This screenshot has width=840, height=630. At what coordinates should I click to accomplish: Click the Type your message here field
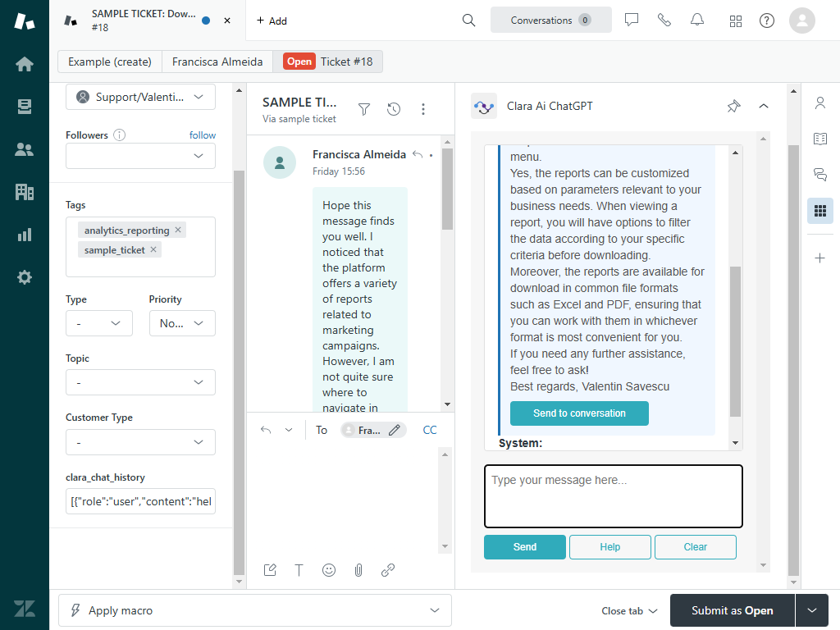613,496
